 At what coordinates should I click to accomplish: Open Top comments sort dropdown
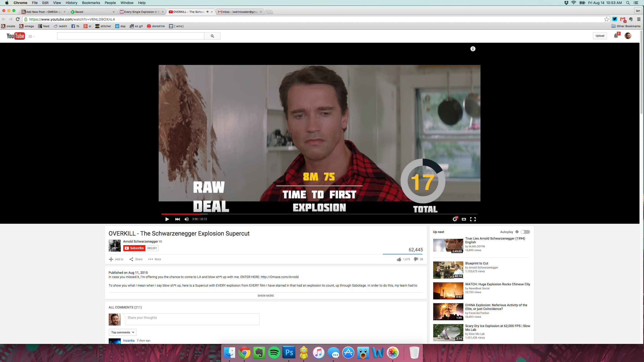point(123,332)
